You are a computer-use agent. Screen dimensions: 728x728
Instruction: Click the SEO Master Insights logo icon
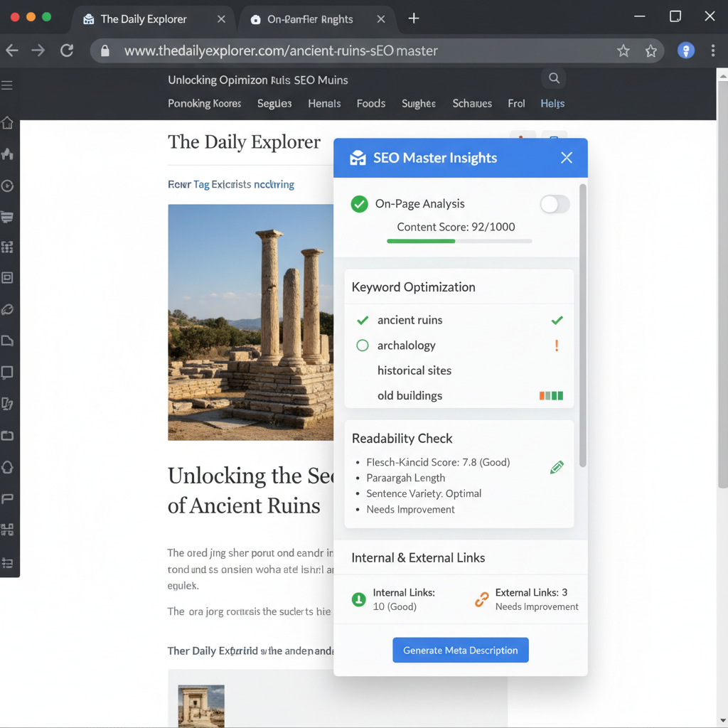[x=358, y=158]
